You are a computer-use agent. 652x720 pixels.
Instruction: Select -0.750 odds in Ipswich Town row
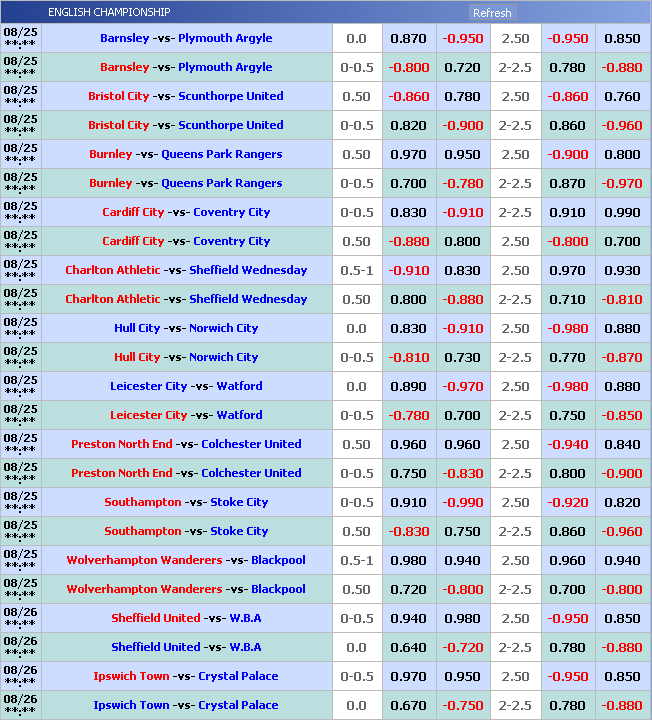coord(462,706)
